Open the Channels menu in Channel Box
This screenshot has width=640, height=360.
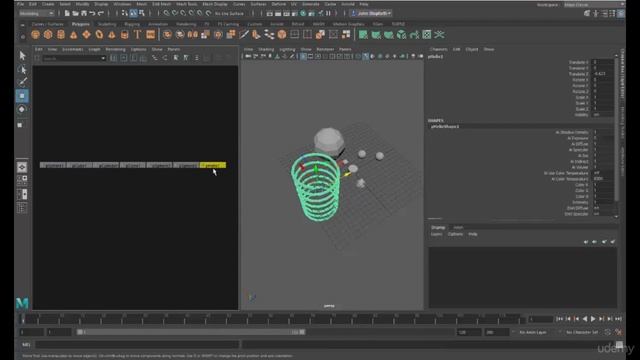coord(439,49)
